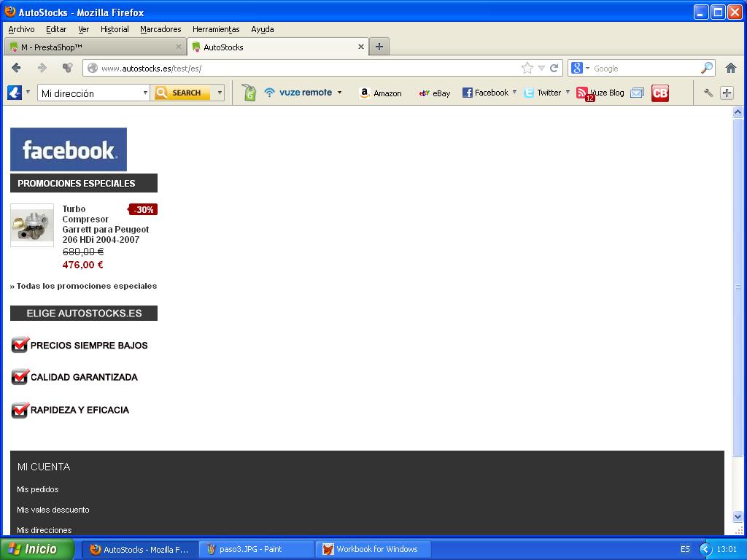747x560 pixels.
Task: Open the Editar menu
Action: tap(56, 29)
